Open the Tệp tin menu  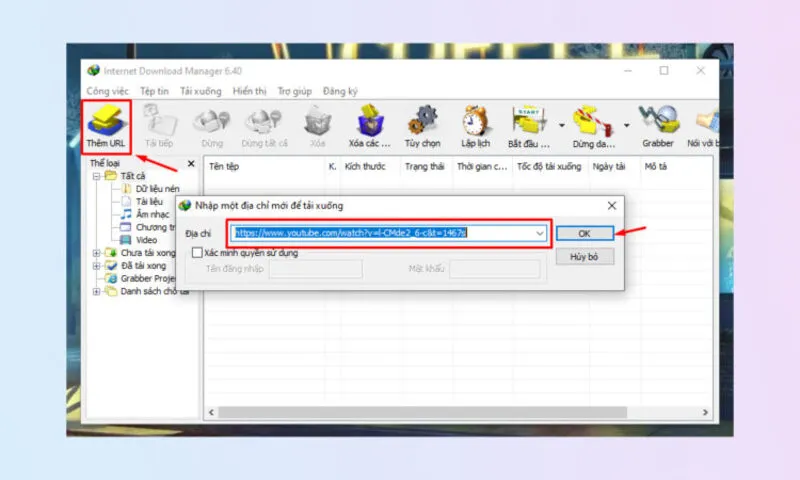click(154, 91)
